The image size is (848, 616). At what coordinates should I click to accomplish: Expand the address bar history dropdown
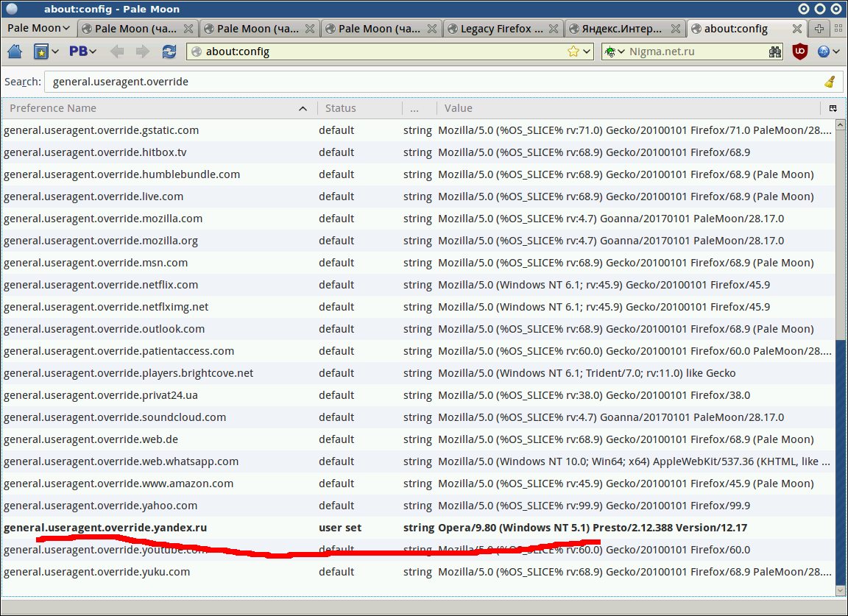point(587,52)
